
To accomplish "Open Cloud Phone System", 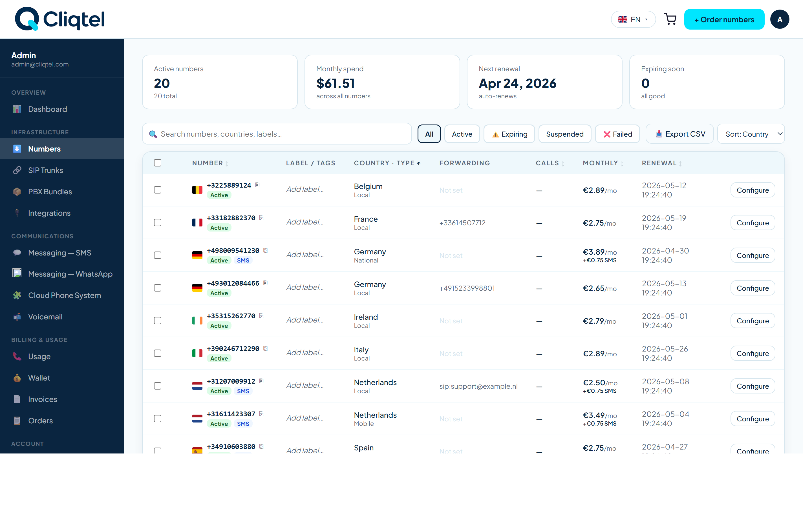I will point(64,295).
